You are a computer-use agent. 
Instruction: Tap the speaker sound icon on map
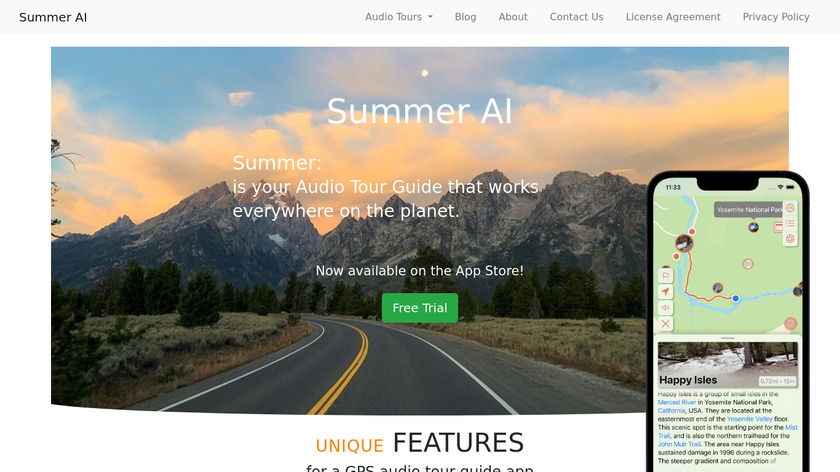pyautogui.click(x=665, y=308)
